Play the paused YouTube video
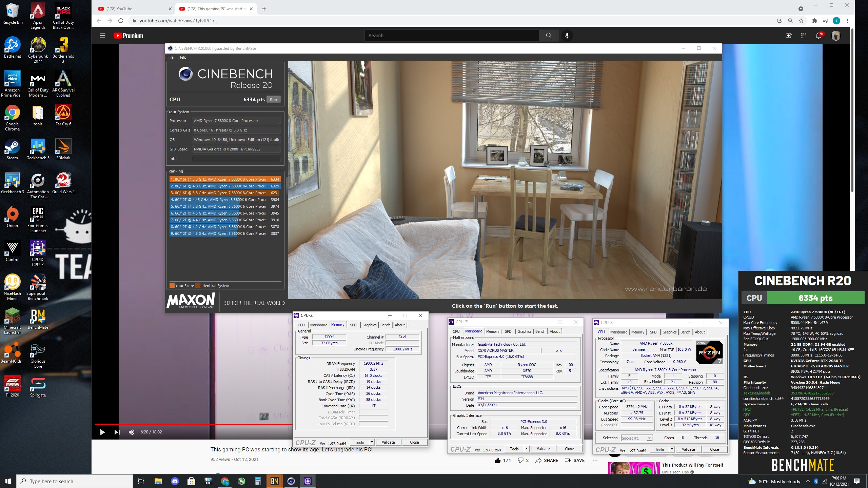868x488 pixels. [x=102, y=432]
